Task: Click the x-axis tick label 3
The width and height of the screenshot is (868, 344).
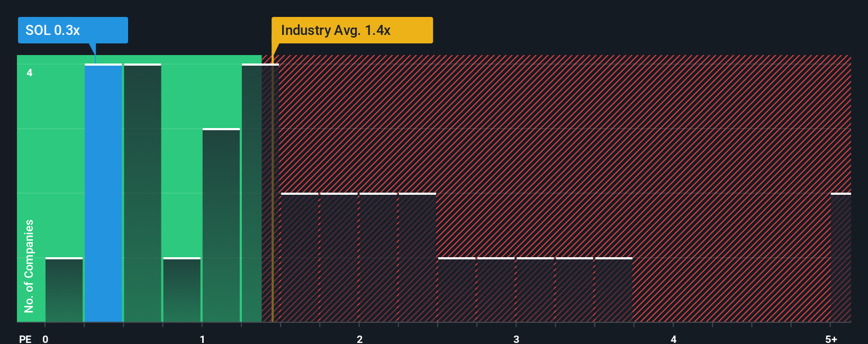Action: point(516,339)
